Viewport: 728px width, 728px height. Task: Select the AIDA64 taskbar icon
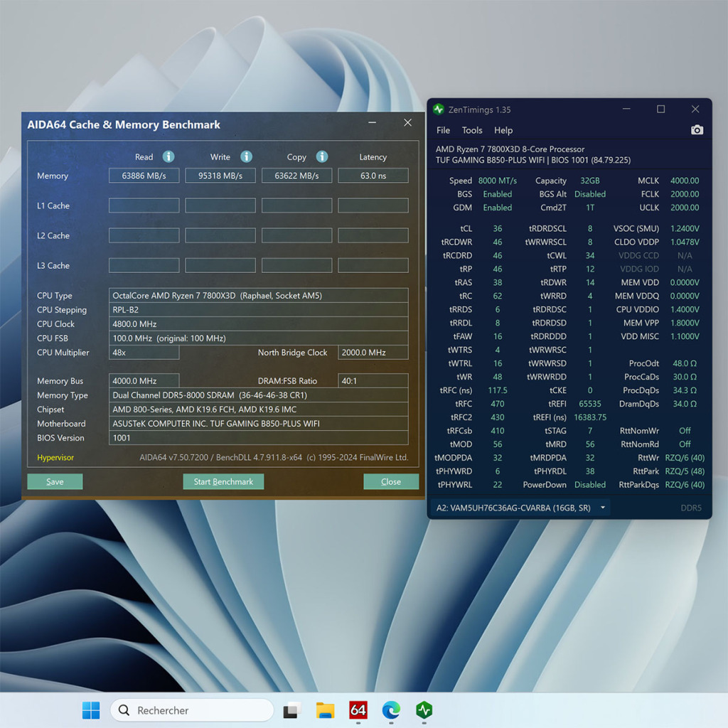[358, 710]
